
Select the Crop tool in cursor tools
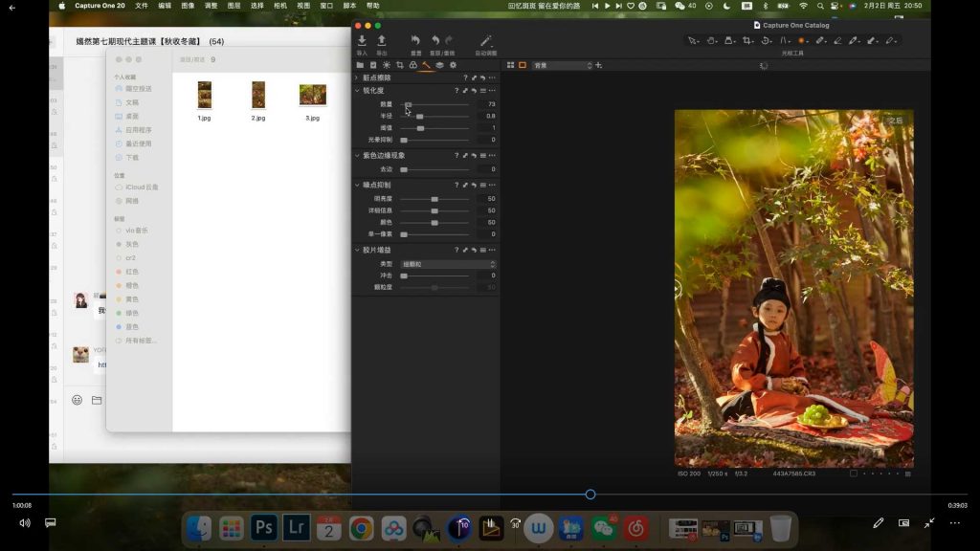point(747,40)
